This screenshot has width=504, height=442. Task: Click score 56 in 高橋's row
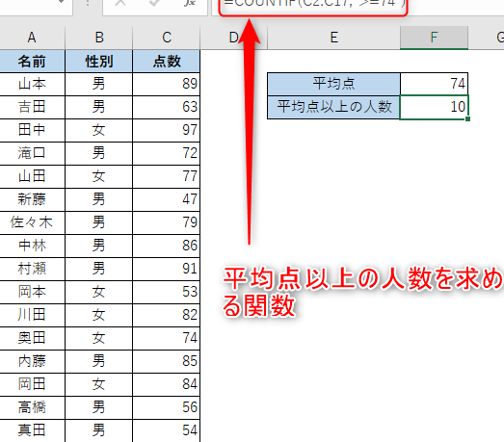coord(167,408)
